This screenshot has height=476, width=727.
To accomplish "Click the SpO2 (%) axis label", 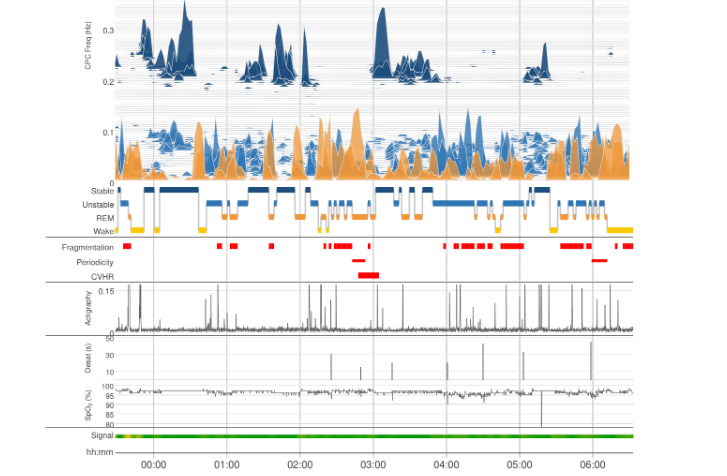I will pos(89,405).
